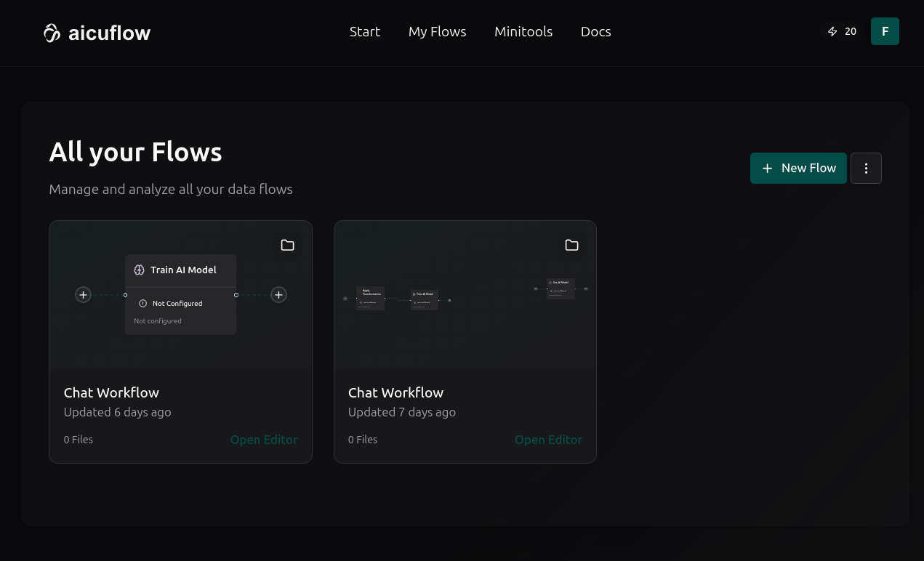This screenshot has width=924, height=561.
Task: Click the Use AI Model node in second preview
Action: click(x=561, y=288)
